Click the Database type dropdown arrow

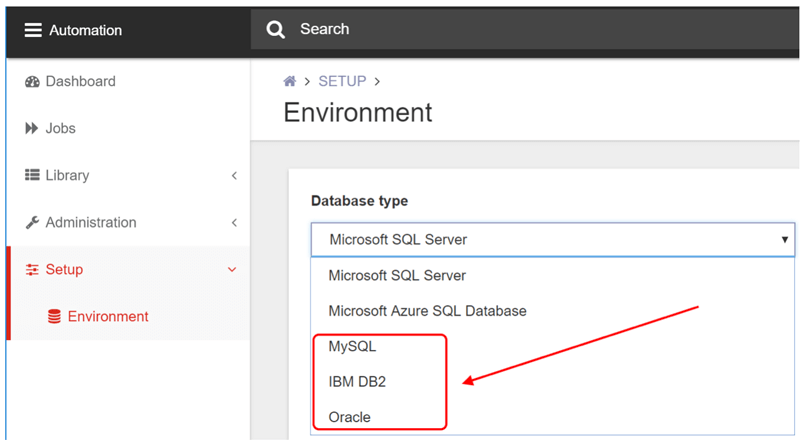click(785, 239)
